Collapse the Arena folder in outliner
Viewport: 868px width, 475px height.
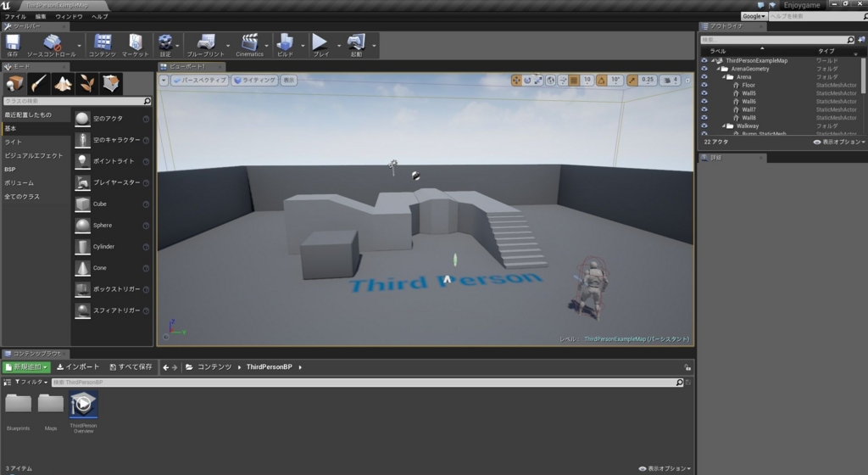coord(724,77)
